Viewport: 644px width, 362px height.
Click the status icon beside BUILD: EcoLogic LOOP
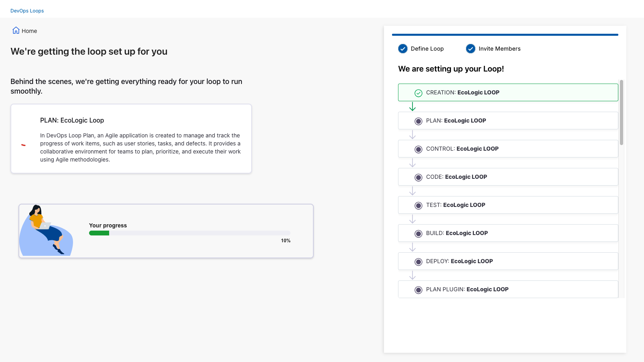[418, 233]
